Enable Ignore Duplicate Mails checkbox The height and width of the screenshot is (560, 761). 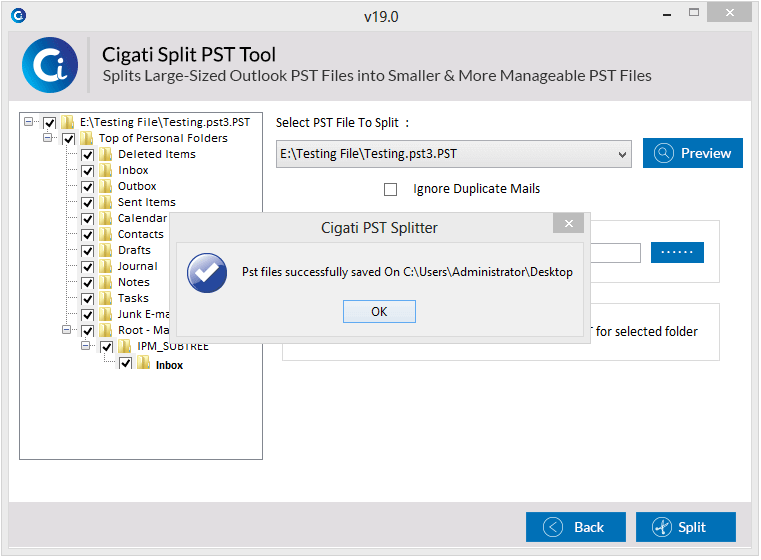click(390, 189)
